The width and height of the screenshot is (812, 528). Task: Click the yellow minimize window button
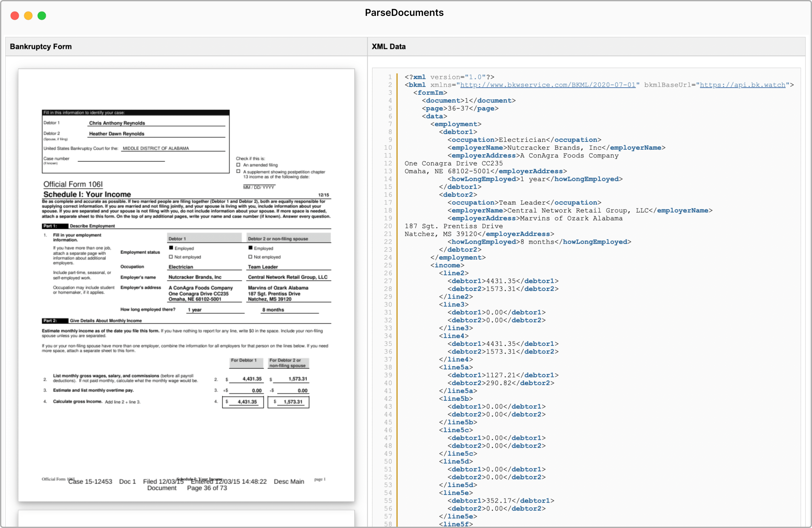[28, 16]
